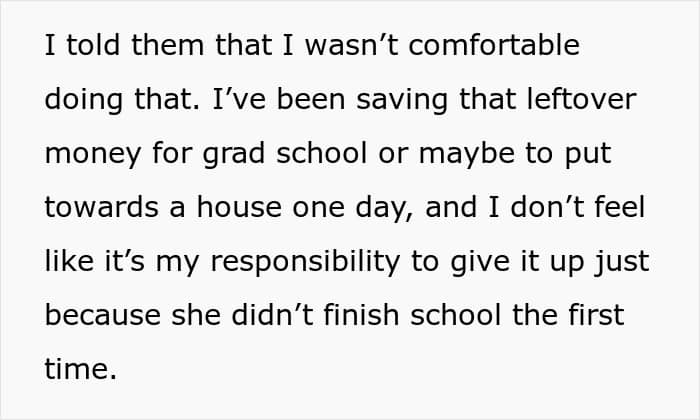Click the word "saving" in second line
Screen dimensions: 700x420
click(402, 101)
